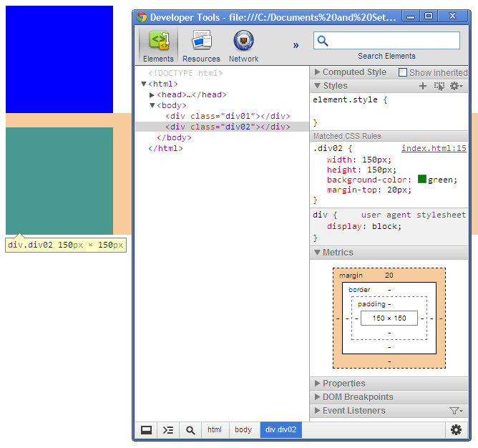
Task: Click the blue div01 box on page
Action: [x=59, y=59]
